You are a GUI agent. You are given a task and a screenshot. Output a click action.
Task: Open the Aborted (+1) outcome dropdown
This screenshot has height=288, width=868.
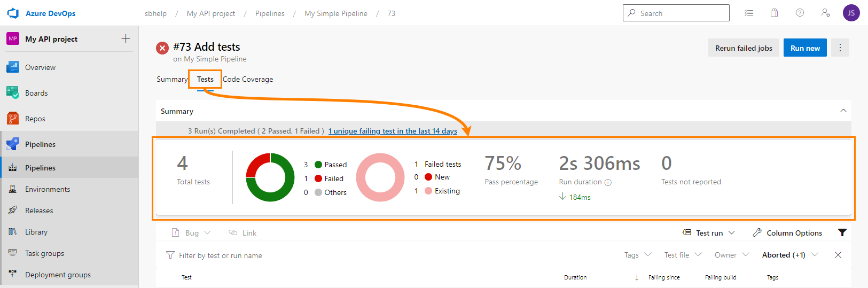[790, 255]
